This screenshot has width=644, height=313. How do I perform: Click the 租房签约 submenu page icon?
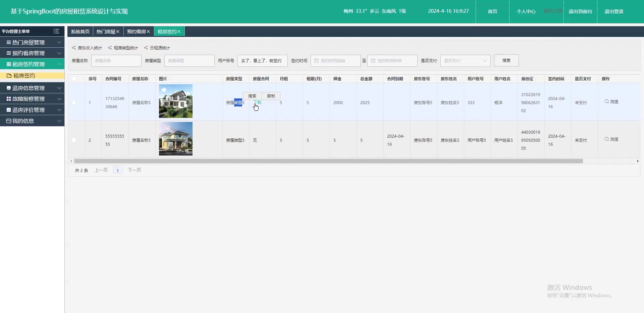pyautogui.click(x=9, y=76)
